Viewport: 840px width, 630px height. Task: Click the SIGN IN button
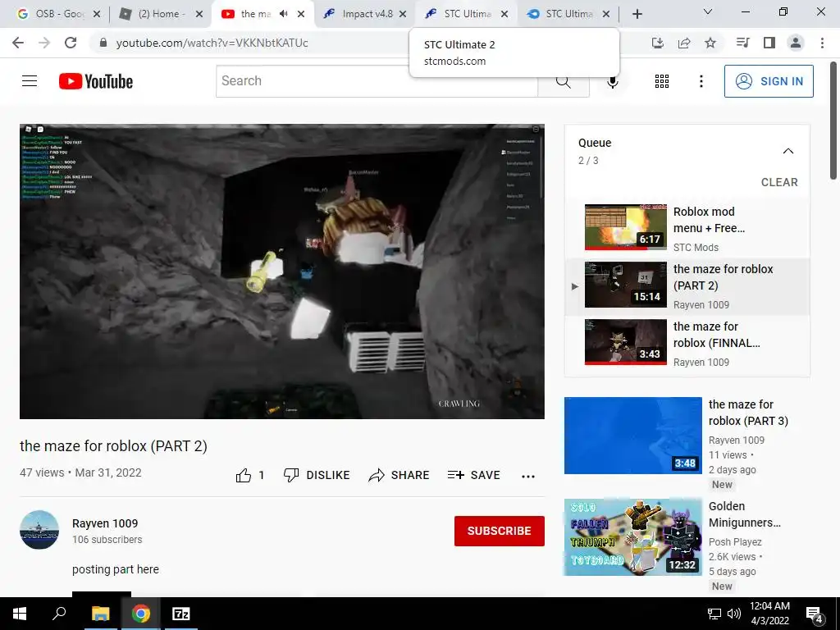769,81
